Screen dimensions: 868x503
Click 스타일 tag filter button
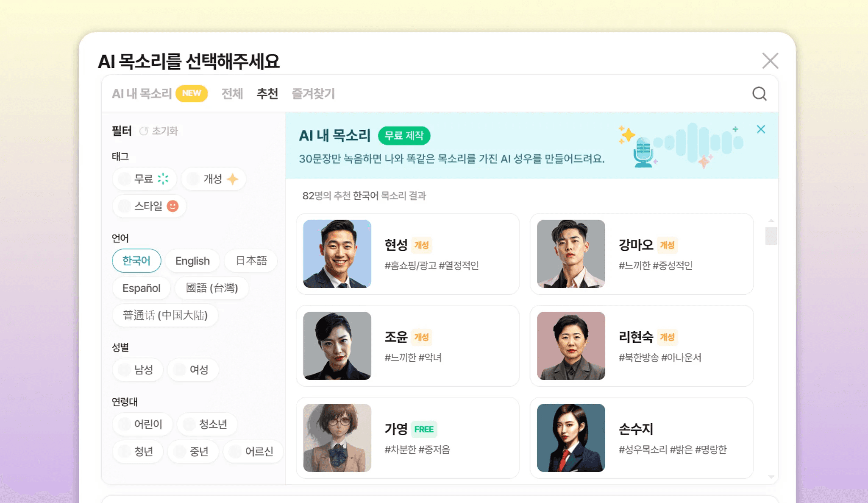point(148,205)
